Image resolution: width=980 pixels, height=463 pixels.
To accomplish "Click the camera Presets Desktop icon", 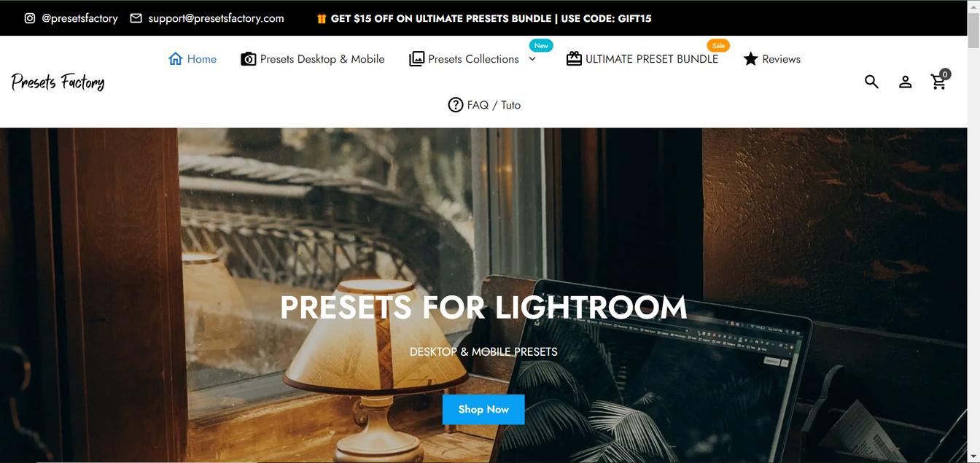I will pyautogui.click(x=249, y=59).
